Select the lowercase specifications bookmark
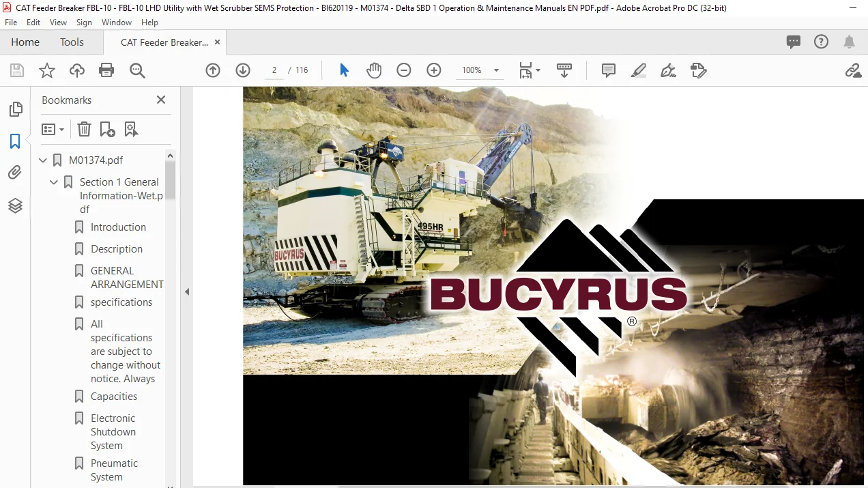 pos(121,302)
